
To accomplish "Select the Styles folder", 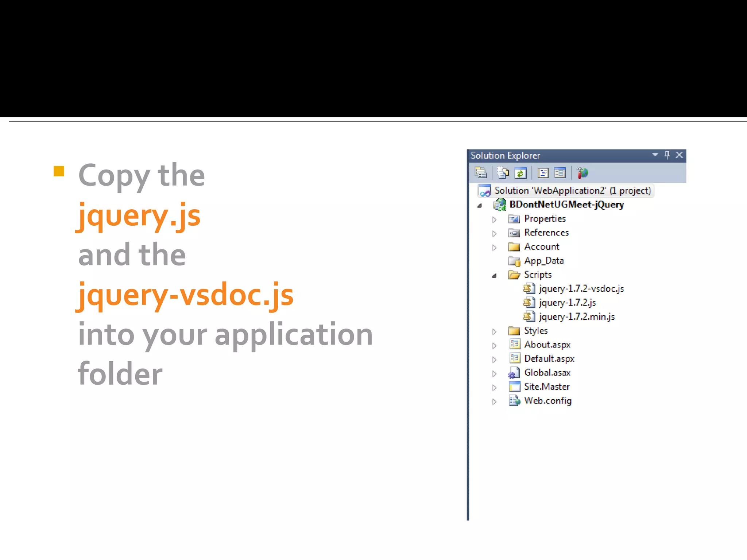I will (536, 331).
